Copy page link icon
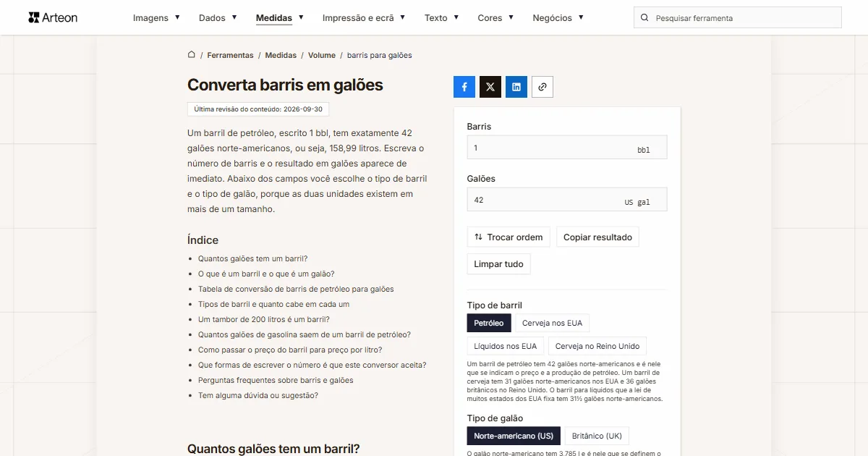 (x=542, y=87)
